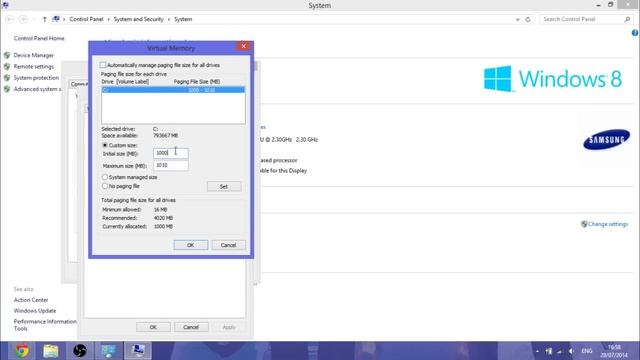This screenshot has height=360, width=640.
Task: Open the System window taskbar icon
Action: (x=138, y=351)
